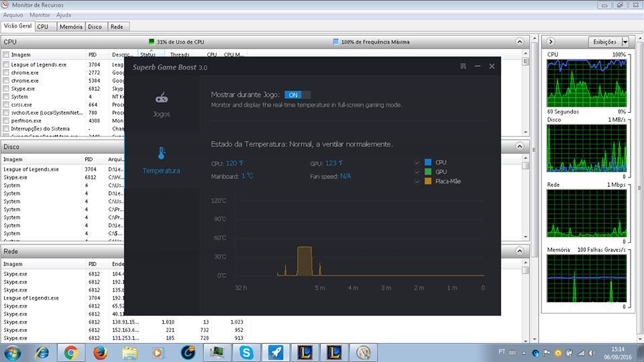644x362 pixels.
Task: Toggle the GPU legend checkbox
Action: 417,172
